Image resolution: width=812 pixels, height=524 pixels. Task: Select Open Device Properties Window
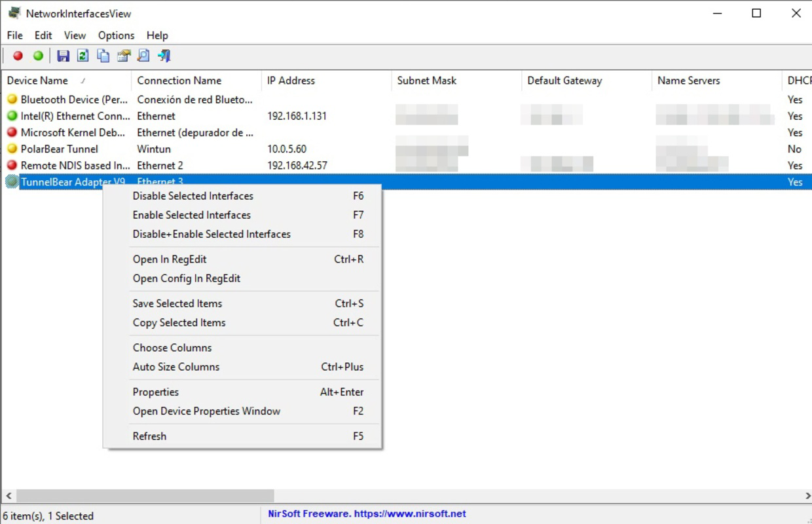pos(242,411)
